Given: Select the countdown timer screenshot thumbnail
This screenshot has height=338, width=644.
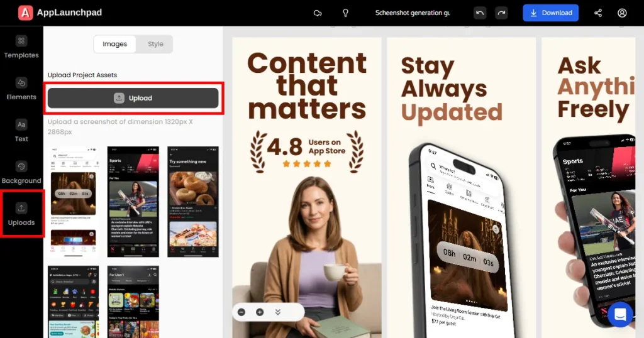Looking at the screenshot, I should pyautogui.click(x=74, y=202).
